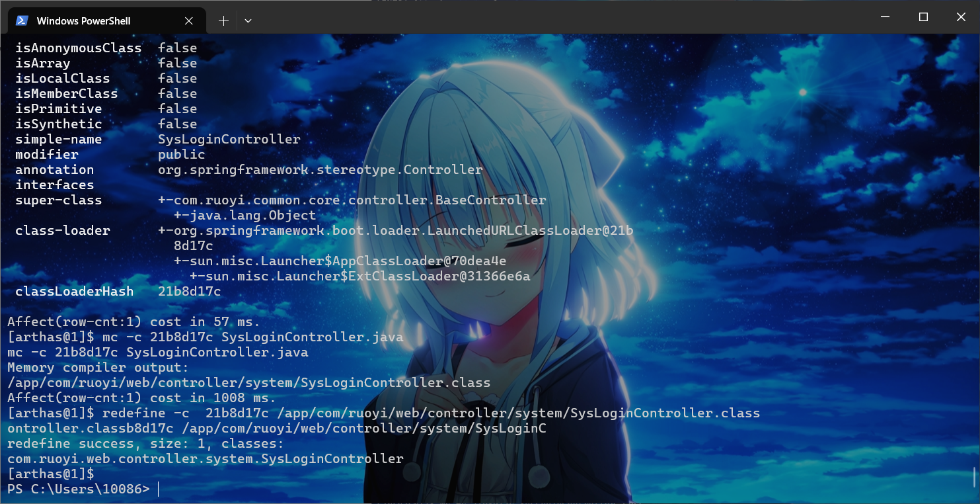Focus the PS C:\Users\10086> prompt line
The height and width of the screenshot is (504, 980).
[x=78, y=489]
